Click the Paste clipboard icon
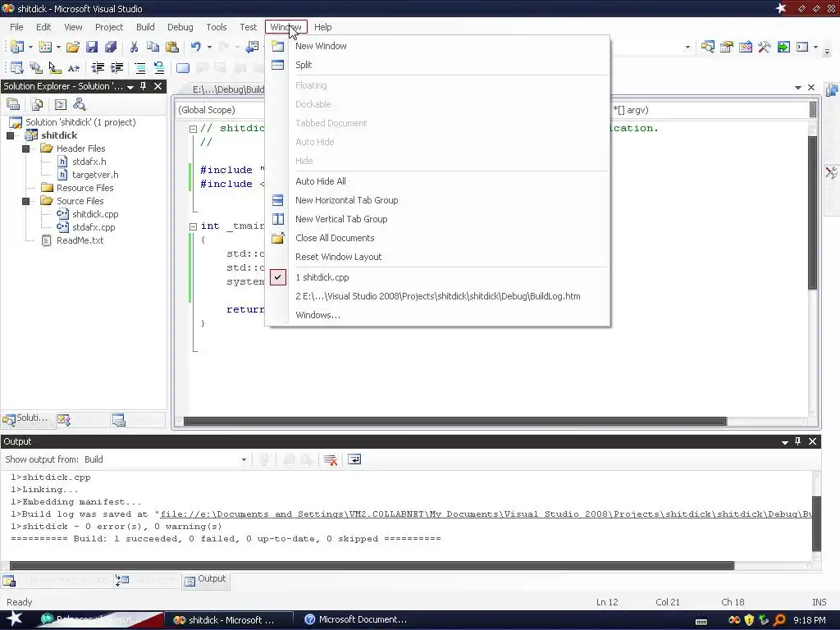Screen dimensions: 840x630 [172, 47]
